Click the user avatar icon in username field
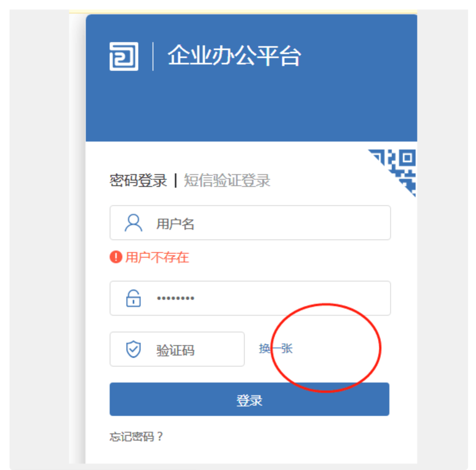476x470 pixels. tap(133, 223)
